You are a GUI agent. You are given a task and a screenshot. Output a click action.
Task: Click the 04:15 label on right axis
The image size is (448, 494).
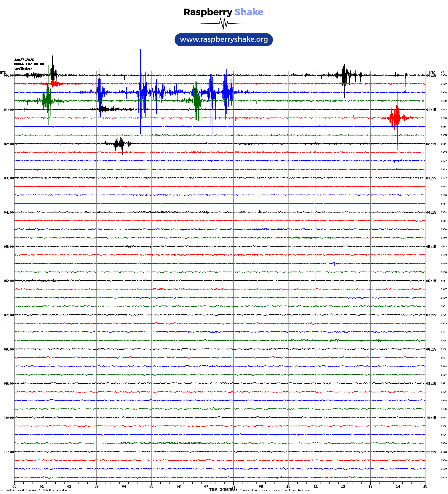coord(431,212)
